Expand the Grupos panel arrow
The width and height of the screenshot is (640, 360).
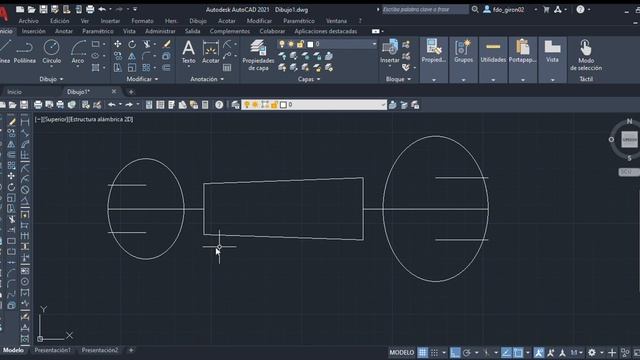click(463, 80)
